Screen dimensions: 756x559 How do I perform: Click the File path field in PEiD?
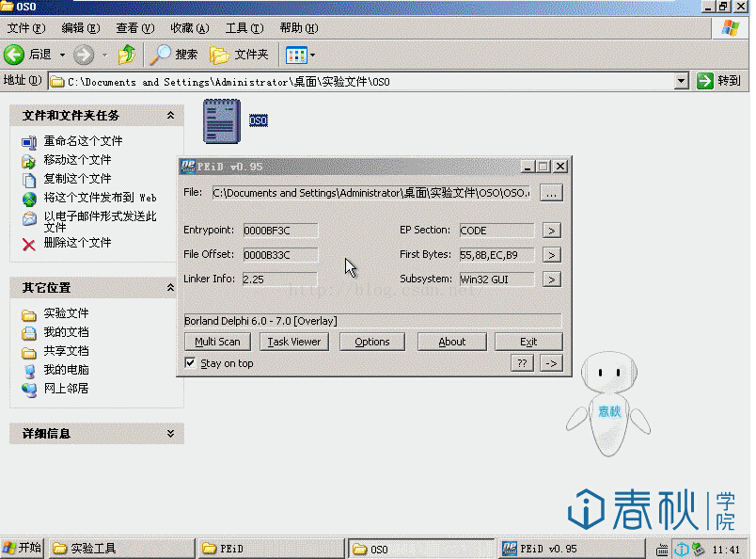point(371,193)
